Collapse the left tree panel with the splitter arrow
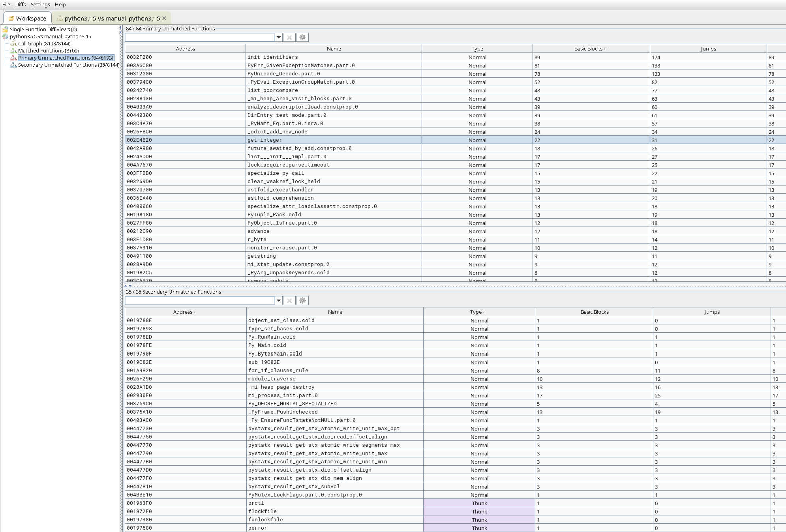Screen dimensions: 786x532 point(120,28)
